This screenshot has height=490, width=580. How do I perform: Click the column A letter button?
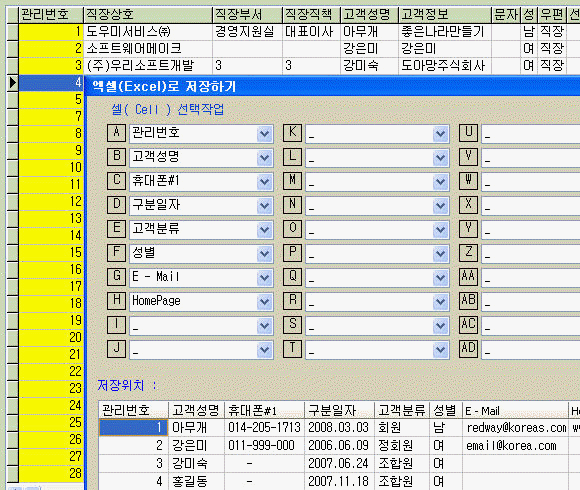[117, 133]
